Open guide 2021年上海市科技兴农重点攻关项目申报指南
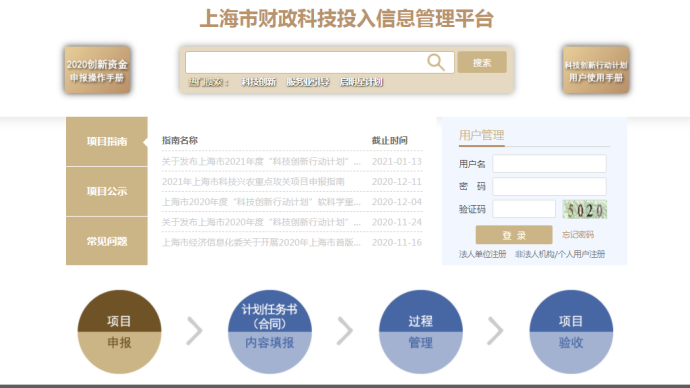The height and width of the screenshot is (388, 690). [253, 182]
